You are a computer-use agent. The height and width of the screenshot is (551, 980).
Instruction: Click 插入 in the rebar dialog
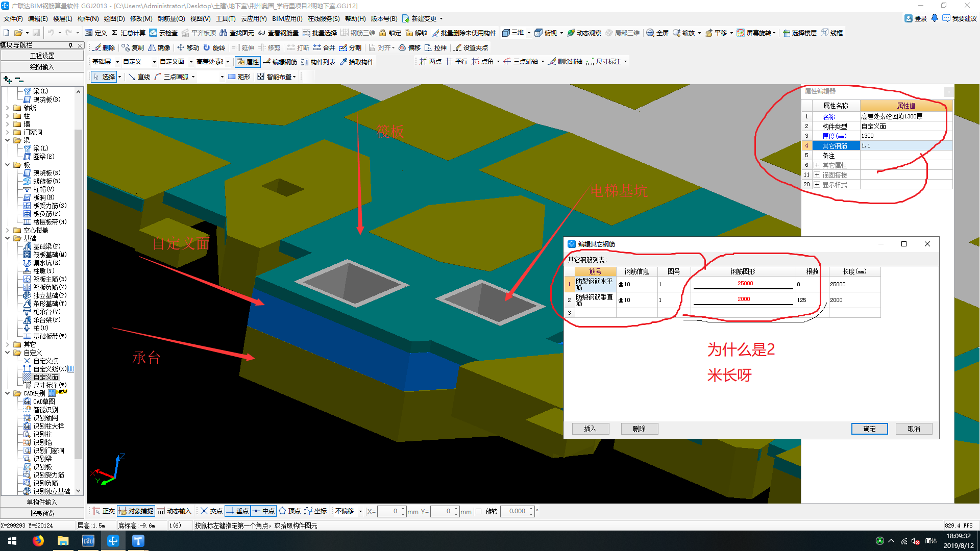[x=590, y=429]
